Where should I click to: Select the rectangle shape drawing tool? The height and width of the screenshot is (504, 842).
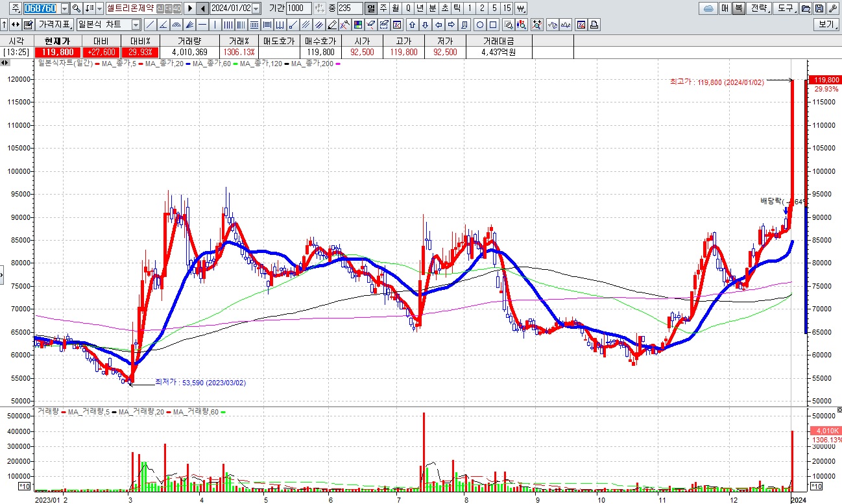click(493, 25)
